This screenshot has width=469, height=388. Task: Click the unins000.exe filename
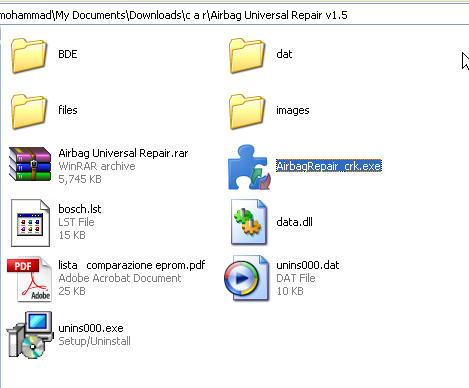tap(91, 328)
